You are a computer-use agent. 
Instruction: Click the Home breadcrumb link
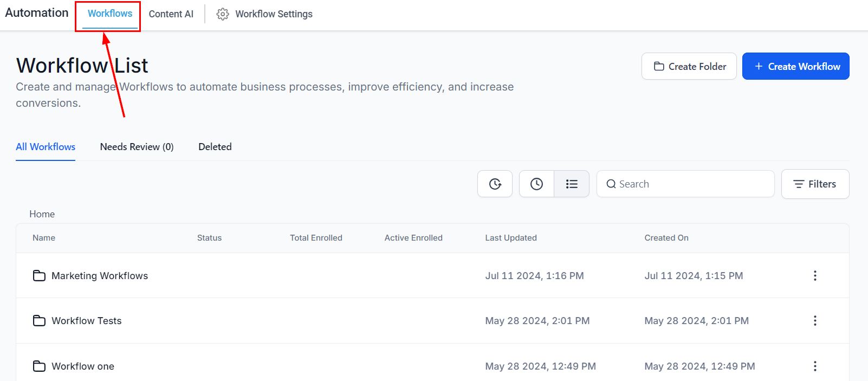[42, 214]
